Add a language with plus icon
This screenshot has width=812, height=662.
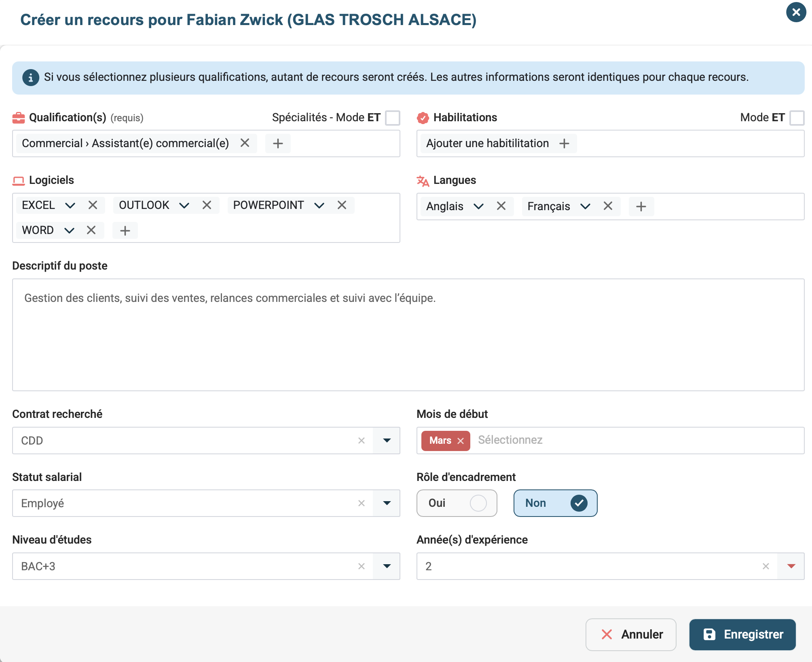coord(641,207)
